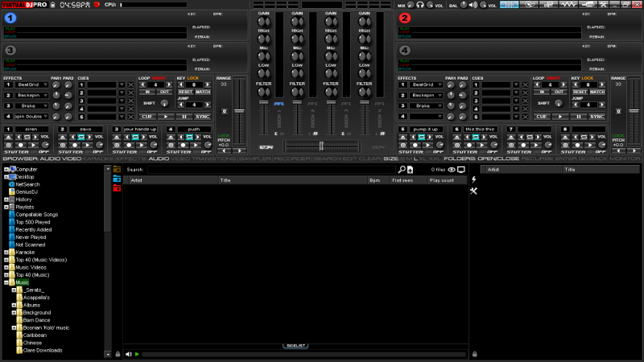Select deck 4 gray circle icon

(405, 50)
